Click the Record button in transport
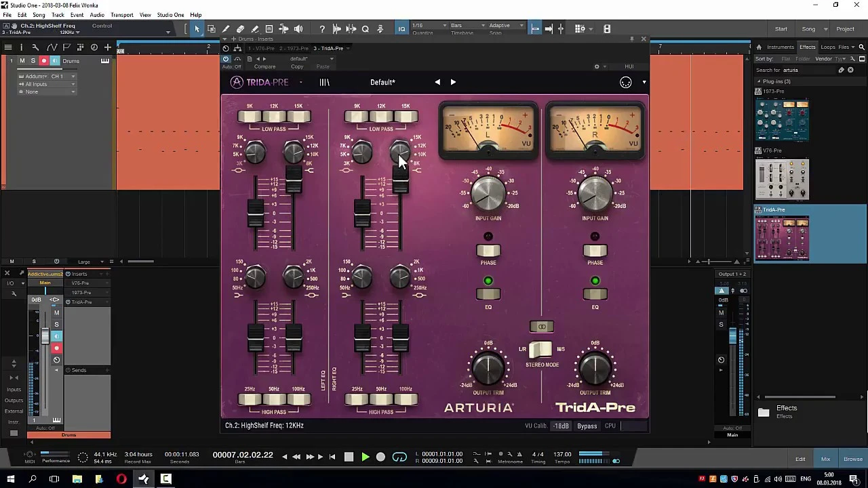The height and width of the screenshot is (488, 868). (x=380, y=457)
